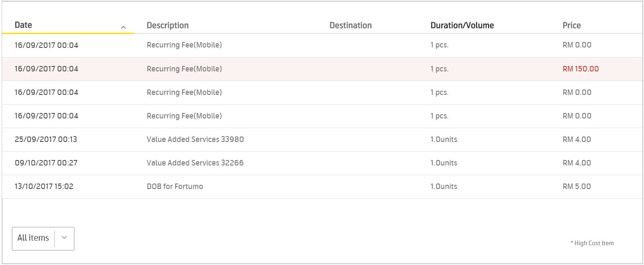Image resolution: width=644 pixels, height=265 pixels.
Task: Click the Destination column header
Action: point(351,26)
